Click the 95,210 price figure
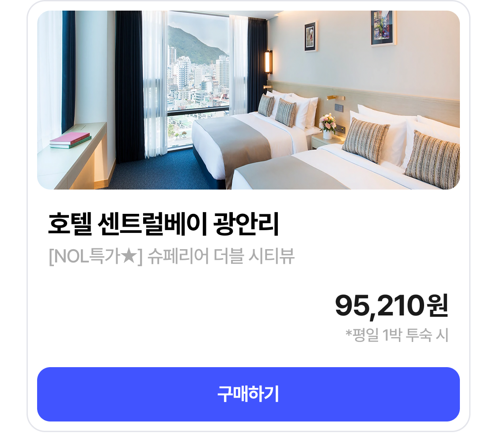 pos(380,306)
